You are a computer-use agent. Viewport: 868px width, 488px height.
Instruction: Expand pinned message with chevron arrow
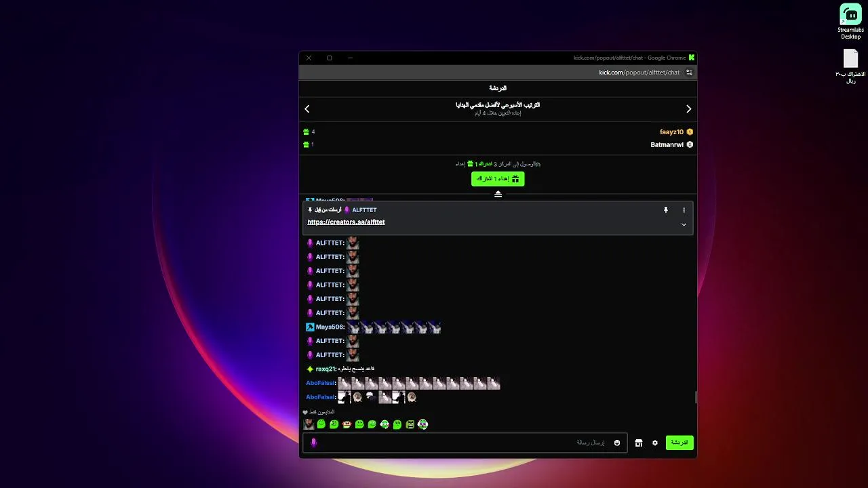click(x=684, y=224)
